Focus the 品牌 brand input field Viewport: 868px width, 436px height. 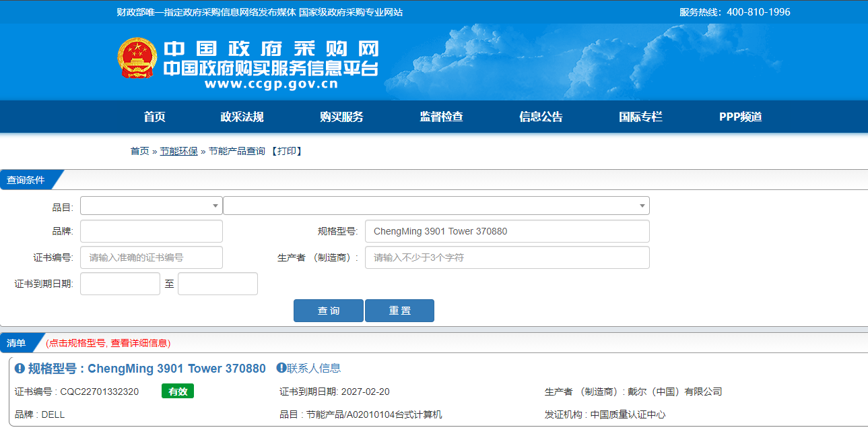coord(152,231)
